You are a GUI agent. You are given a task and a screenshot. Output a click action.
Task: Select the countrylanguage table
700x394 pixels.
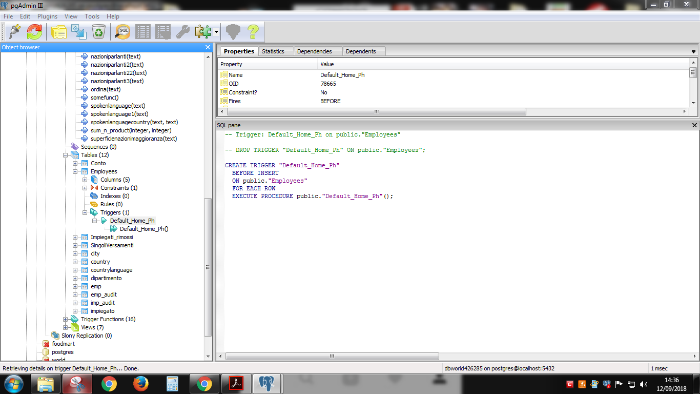111,270
